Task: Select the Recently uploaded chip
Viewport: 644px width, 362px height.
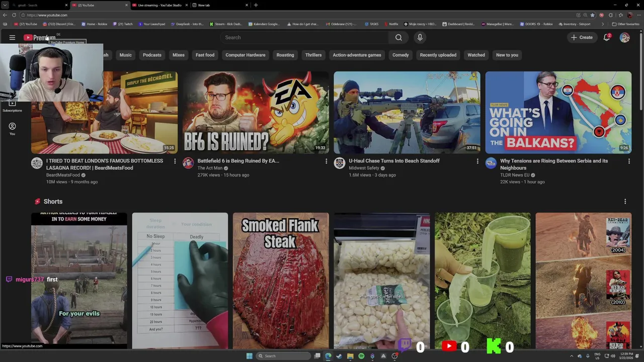Action: tap(438, 55)
